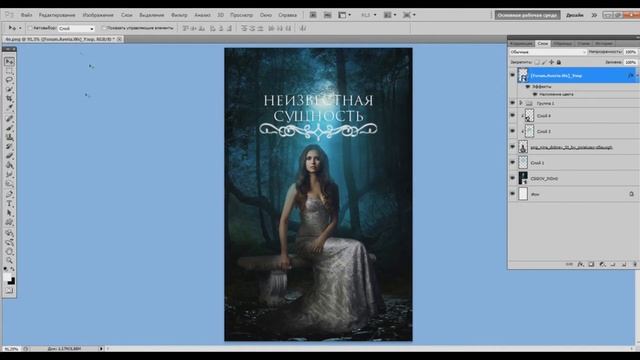Select the History Brush tool

[x=9, y=147]
